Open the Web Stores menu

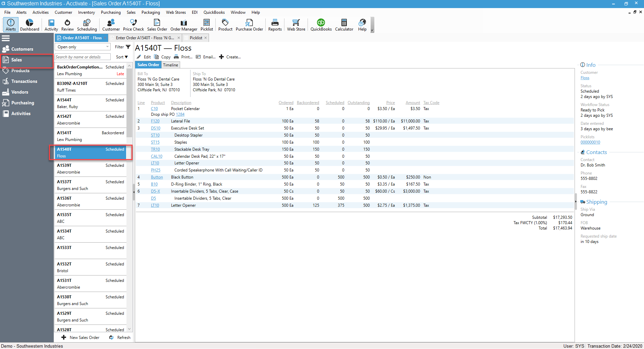coord(176,12)
